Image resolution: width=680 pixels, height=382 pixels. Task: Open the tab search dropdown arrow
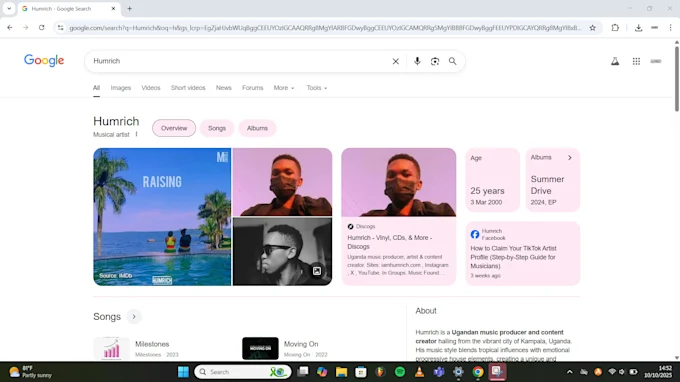pos(9,8)
